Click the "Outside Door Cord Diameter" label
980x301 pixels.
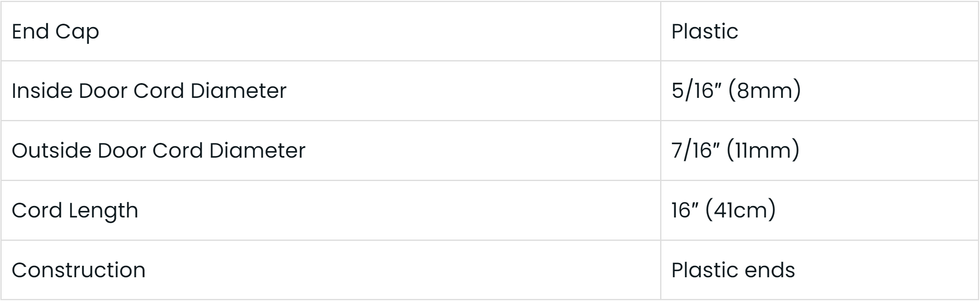158,150
